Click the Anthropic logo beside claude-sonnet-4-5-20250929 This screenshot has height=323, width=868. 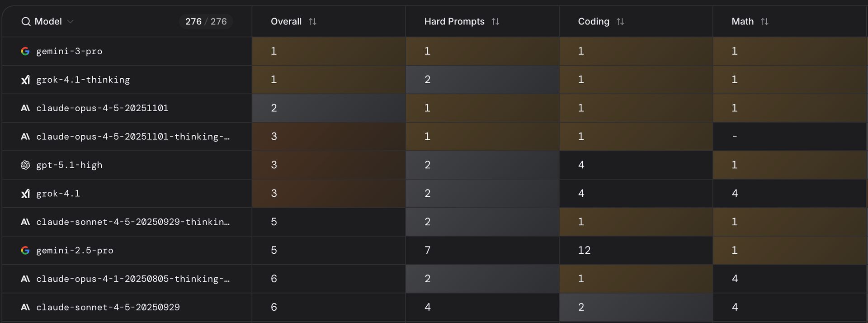[25, 307]
